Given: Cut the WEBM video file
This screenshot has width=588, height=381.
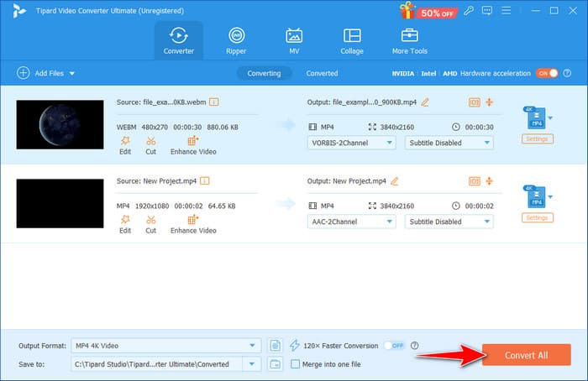Looking at the screenshot, I should click(150, 146).
